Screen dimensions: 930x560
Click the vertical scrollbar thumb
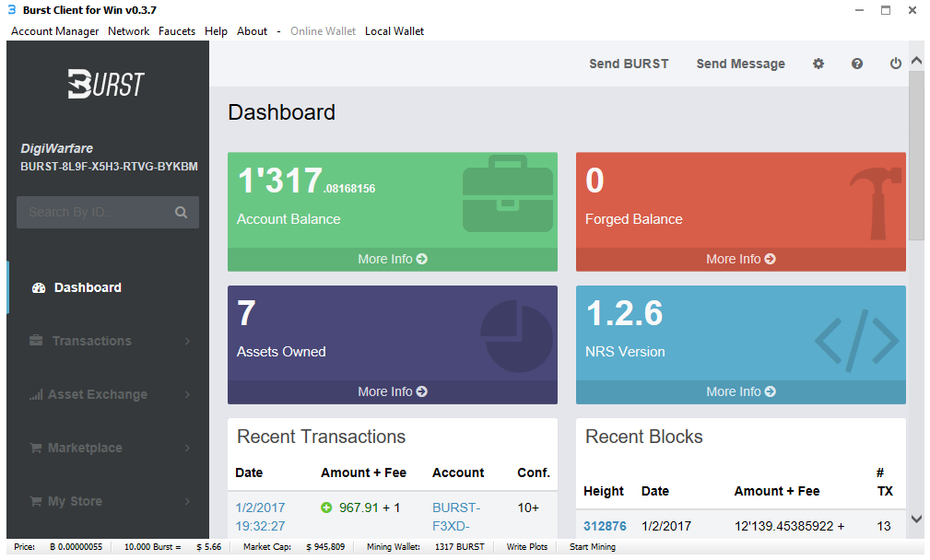916,156
